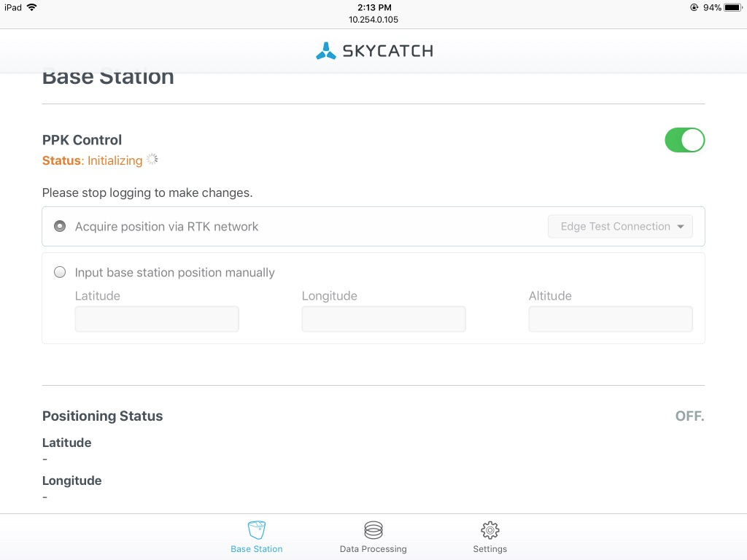Open the Data Processing stacked-disks icon
747x560 pixels.
[x=373, y=530]
